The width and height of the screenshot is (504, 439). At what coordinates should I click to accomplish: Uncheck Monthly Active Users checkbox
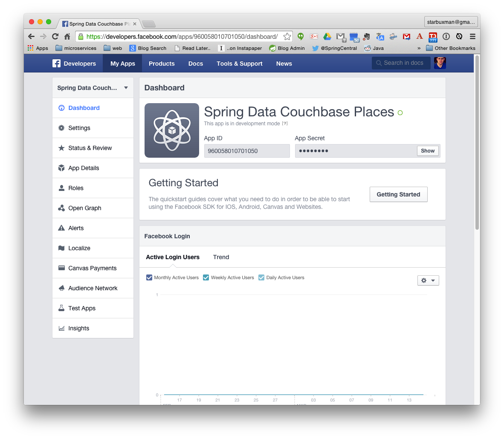[149, 277]
